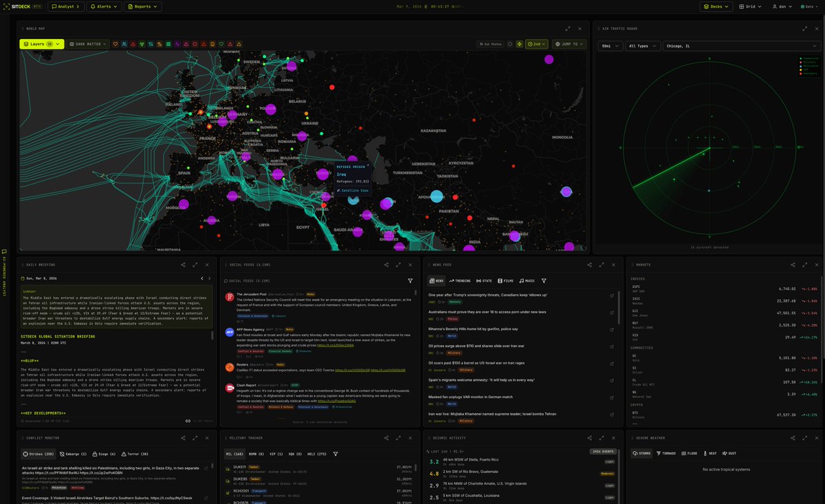Screen dimensions: 825x504
Task: Open the AI-Powered Analyst side tab
Action: pyautogui.click(x=4, y=272)
